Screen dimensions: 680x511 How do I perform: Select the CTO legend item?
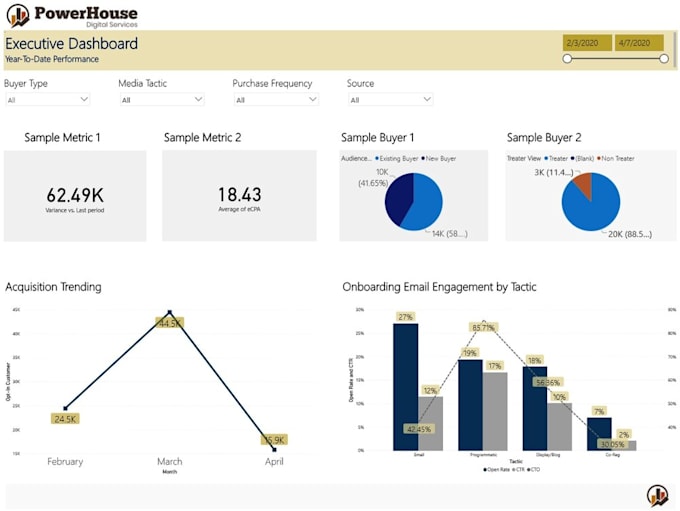coord(534,469)
